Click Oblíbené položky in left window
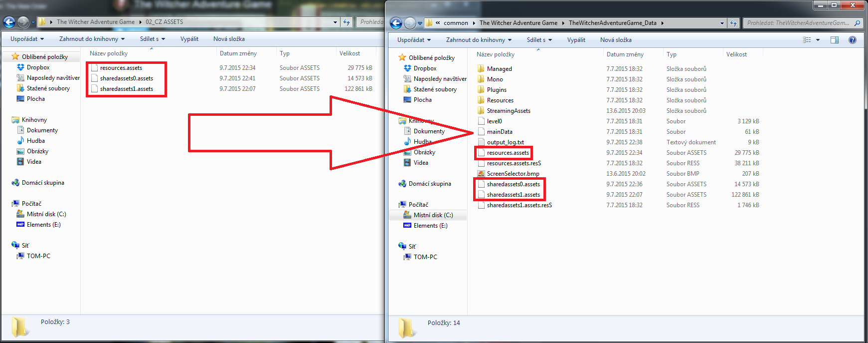This screenshot has height=343, width=868. pyautogui.click(x=44, y=57)
